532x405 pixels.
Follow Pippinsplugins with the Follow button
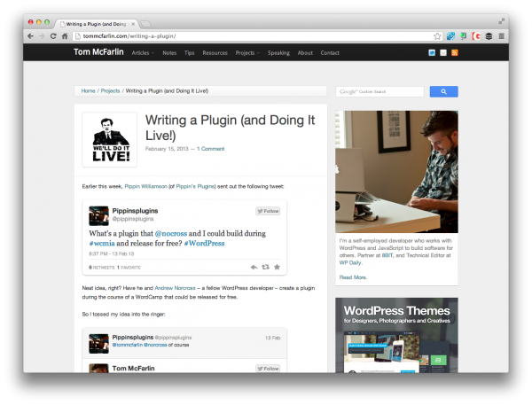click(268, 211)
